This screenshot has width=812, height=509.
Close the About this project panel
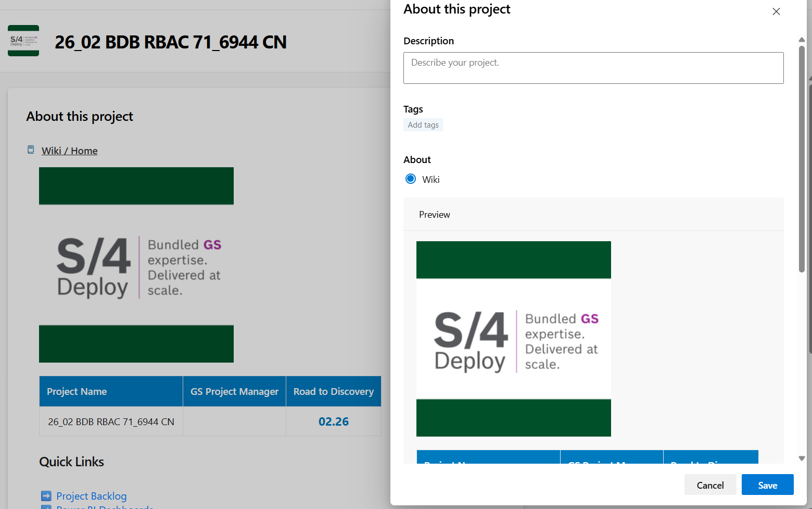tap(776, 11)
